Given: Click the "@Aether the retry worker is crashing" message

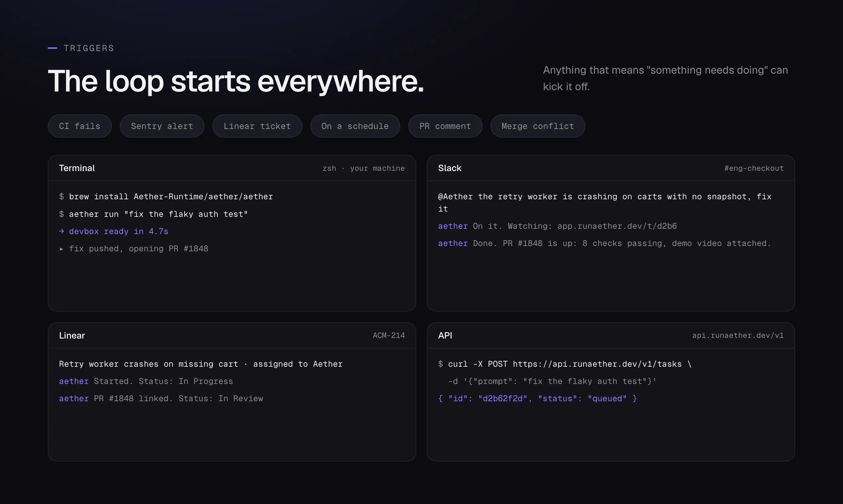Looking at the screenshot, I should [604, 203].
